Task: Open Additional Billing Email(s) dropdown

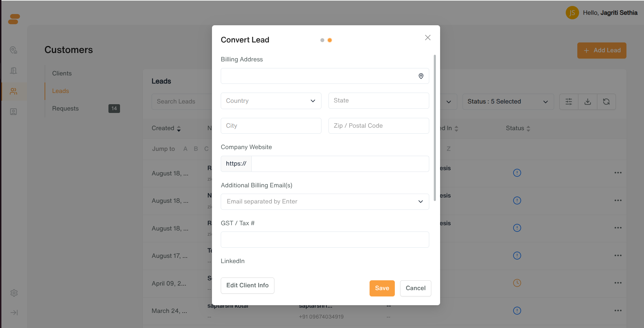Action: pos(325,202)
